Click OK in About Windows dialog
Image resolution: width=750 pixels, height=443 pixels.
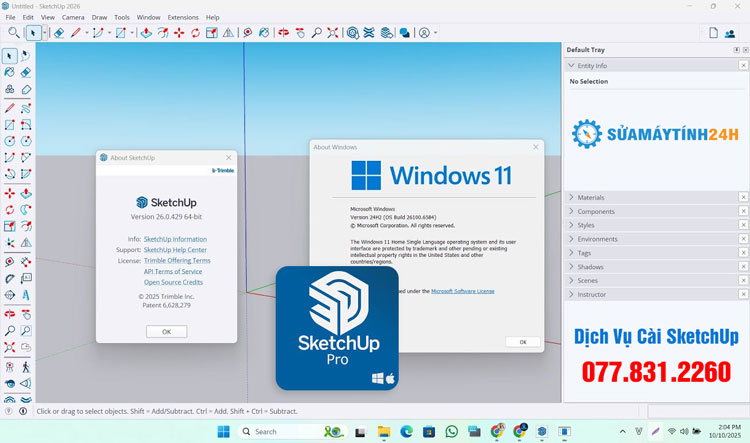(523, 342)
